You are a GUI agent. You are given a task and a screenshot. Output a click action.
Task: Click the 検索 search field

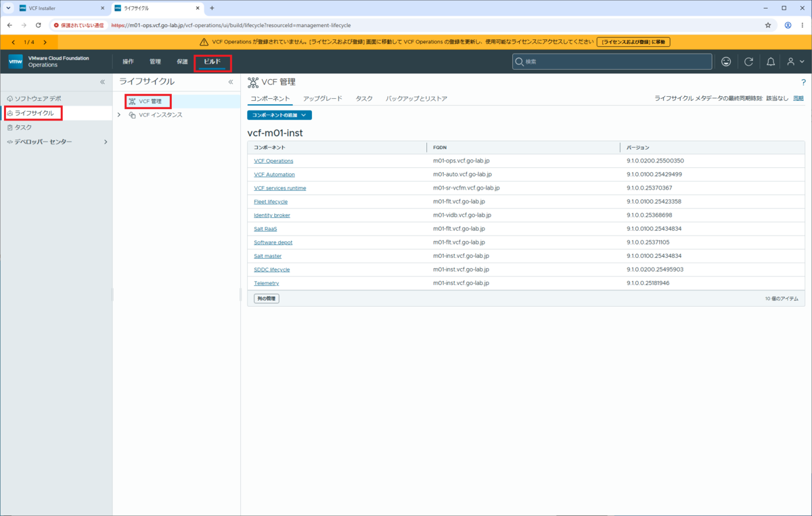[612, 62]
